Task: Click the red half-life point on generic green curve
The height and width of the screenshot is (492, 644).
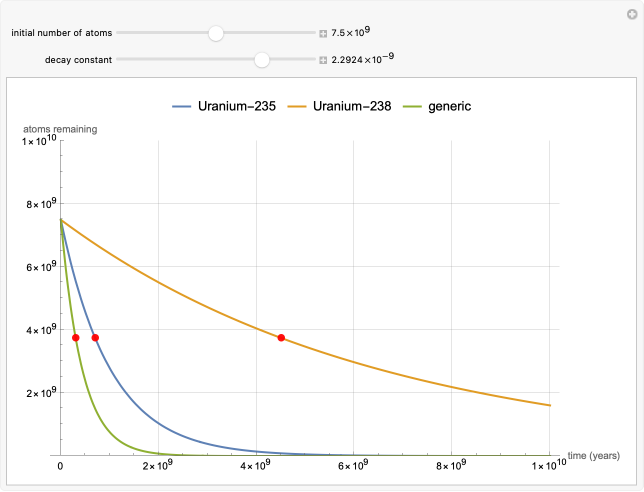Action: tap(76, 338)
